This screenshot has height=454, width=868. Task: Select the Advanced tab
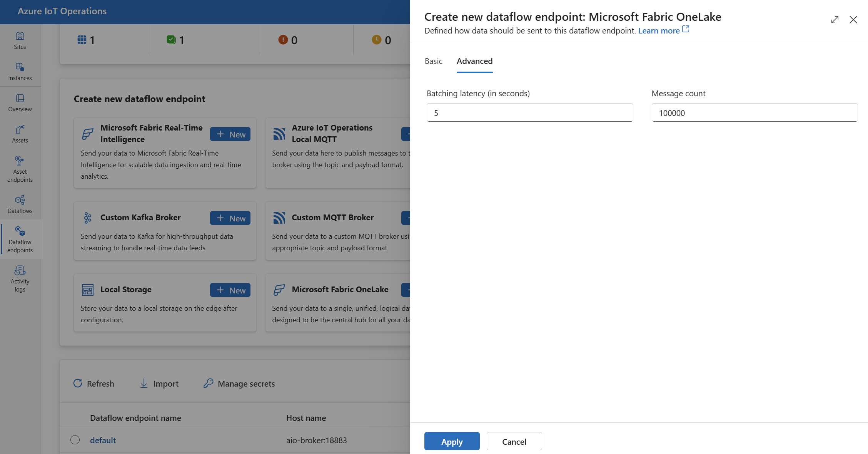(x=474, y=60)
